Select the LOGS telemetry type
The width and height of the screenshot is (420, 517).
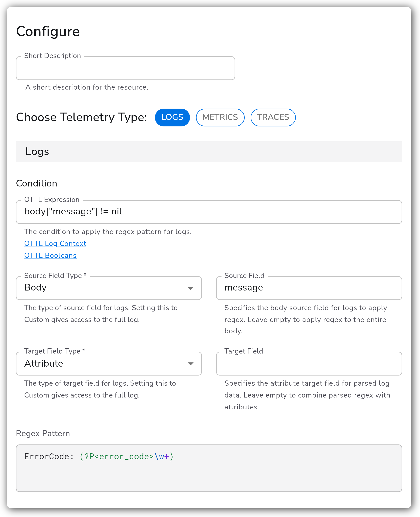pyautogui.click(x=172, y=117)
